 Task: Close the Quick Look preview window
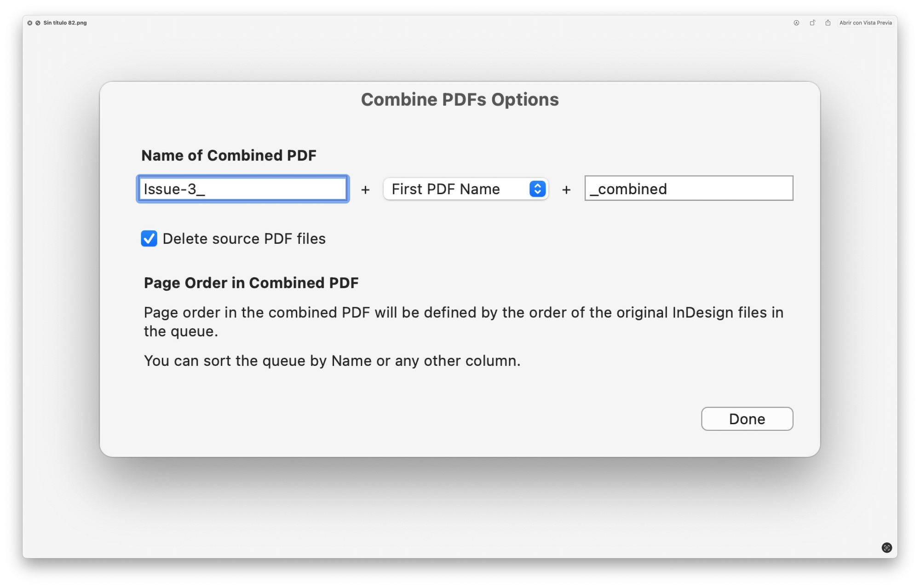[30, 23]
